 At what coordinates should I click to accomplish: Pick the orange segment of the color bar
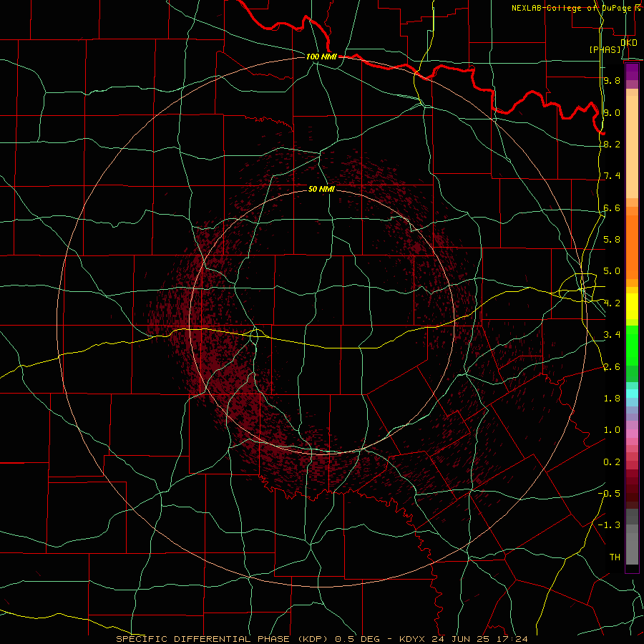[632, 247]
